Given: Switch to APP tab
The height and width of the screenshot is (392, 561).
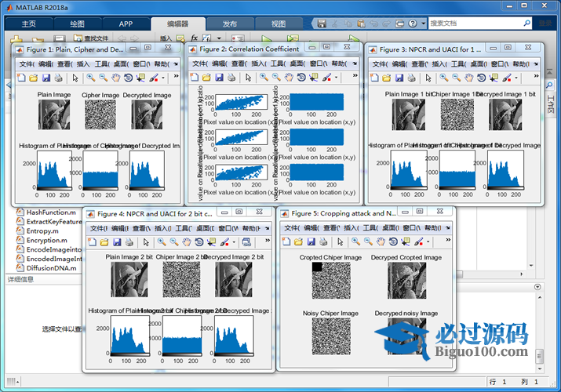Looking at the screenshot, I should [x=126, y=24].
